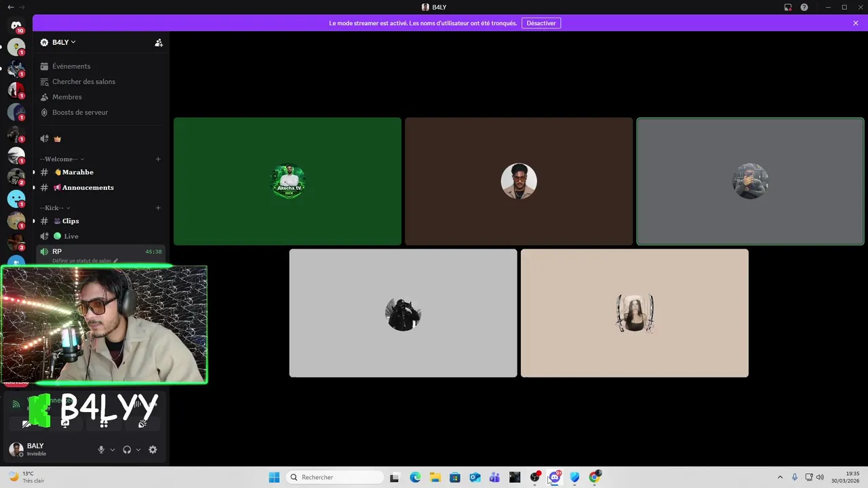Screen dimensions: 868x488
Task: Open the weather widget showing 13°C
Action: pos(27,477)
